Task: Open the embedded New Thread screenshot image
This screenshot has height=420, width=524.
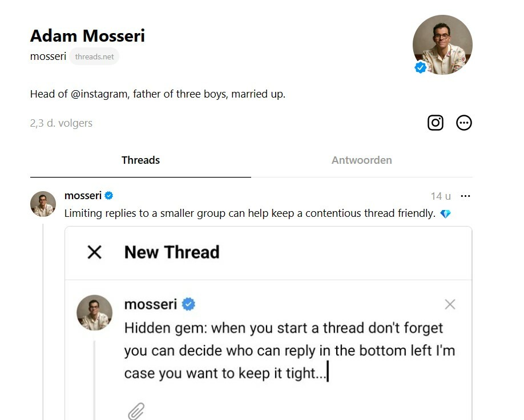Action: [268, 342]
